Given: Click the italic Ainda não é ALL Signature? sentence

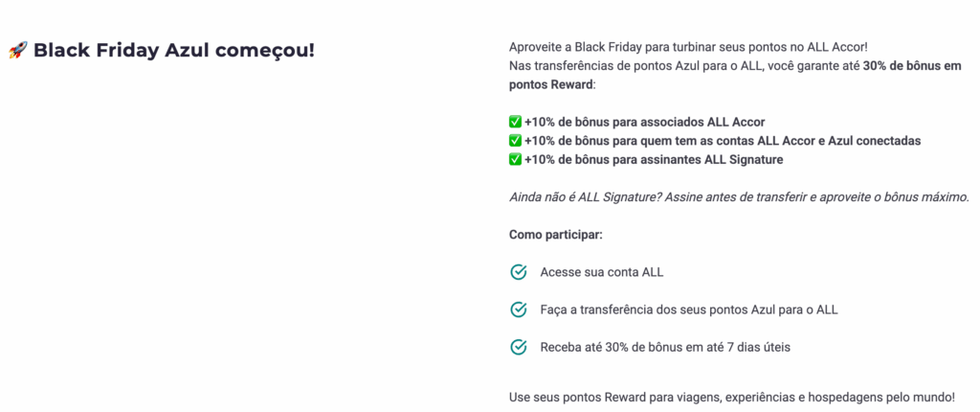Looking at the screenshot, I should pos(739,196).
